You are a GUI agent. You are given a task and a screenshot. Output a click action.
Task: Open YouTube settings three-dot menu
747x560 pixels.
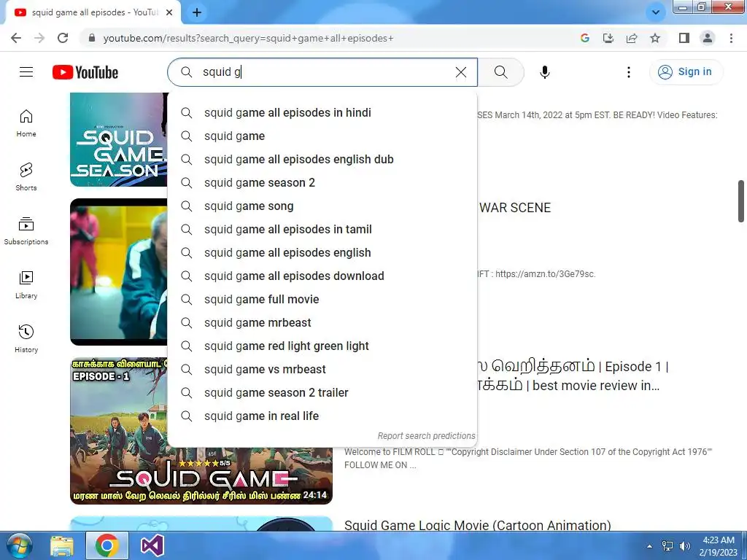click(x=628, y=72)
